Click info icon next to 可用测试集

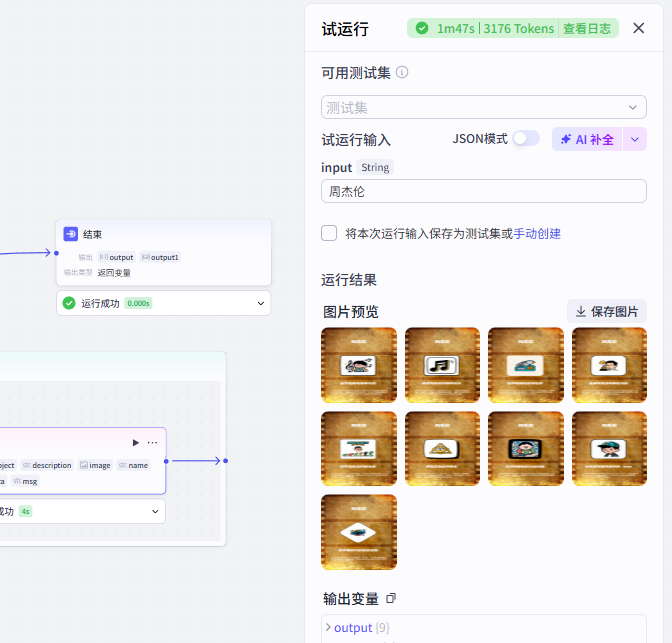402,72
